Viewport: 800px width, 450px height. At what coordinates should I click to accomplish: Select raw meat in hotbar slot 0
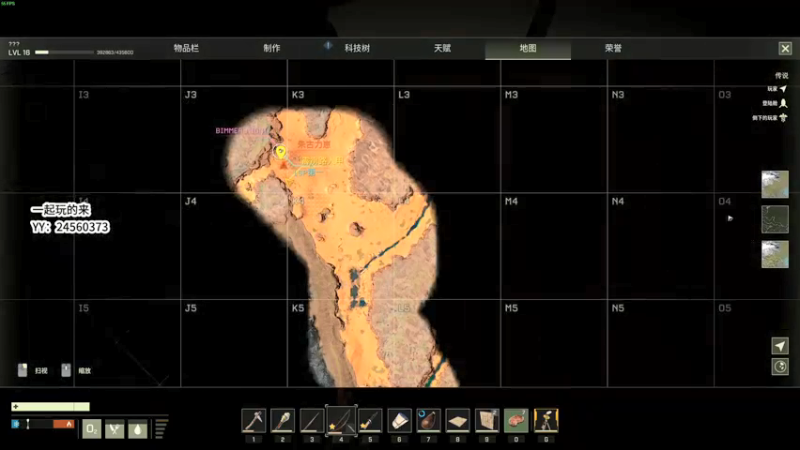point(516,421)
